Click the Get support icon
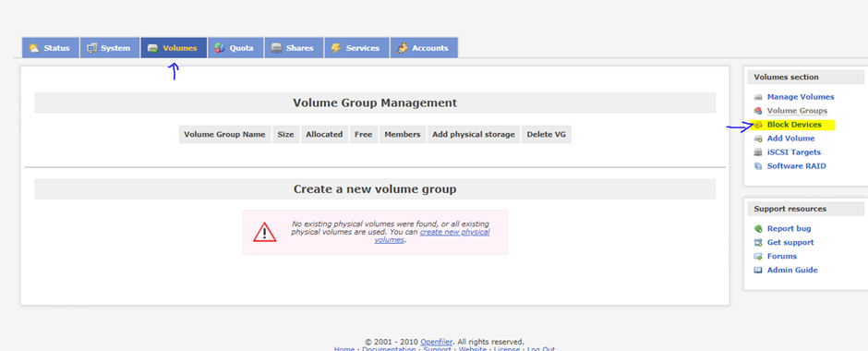The image size is (868, 351). (758, 243)
